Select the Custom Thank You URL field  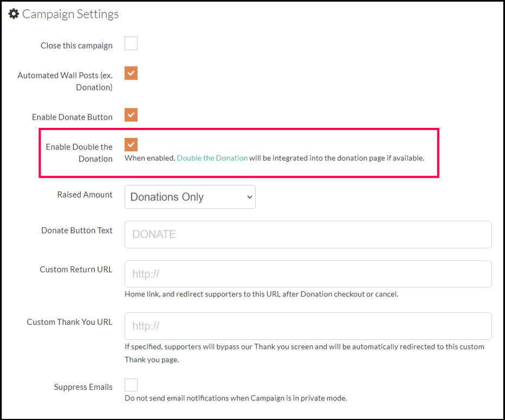pos(308,326)
